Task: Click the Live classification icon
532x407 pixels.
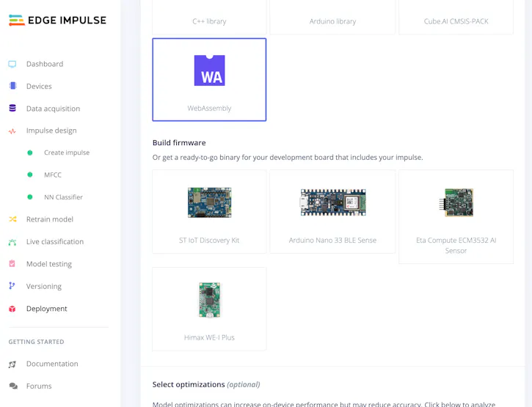Action: (x=12, y=242)
